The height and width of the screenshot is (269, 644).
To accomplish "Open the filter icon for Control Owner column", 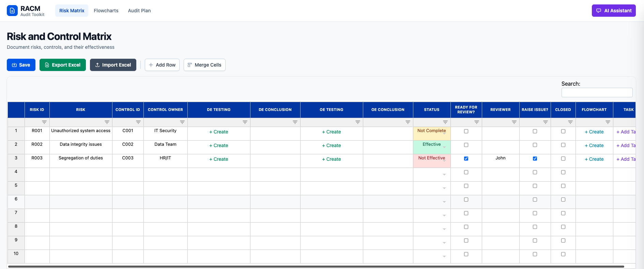I will point(182,122).
